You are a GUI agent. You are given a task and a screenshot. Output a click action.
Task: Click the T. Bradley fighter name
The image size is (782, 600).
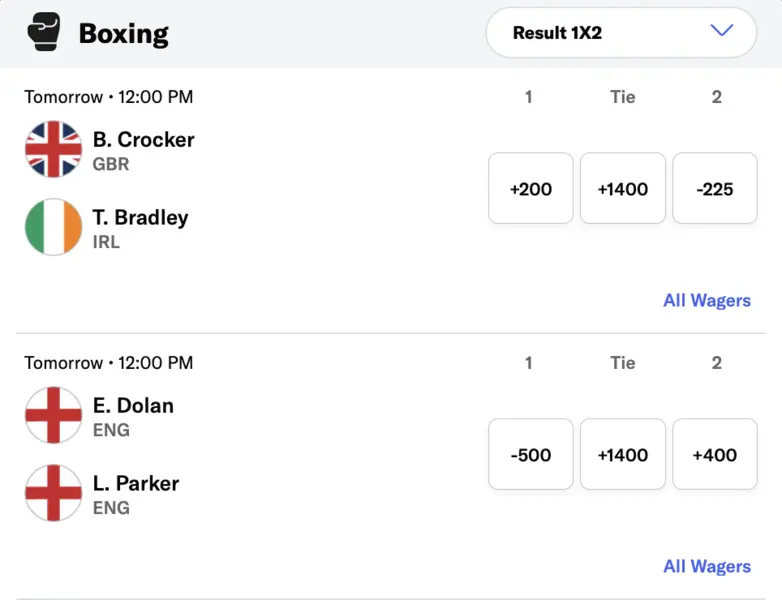(140, 217)
